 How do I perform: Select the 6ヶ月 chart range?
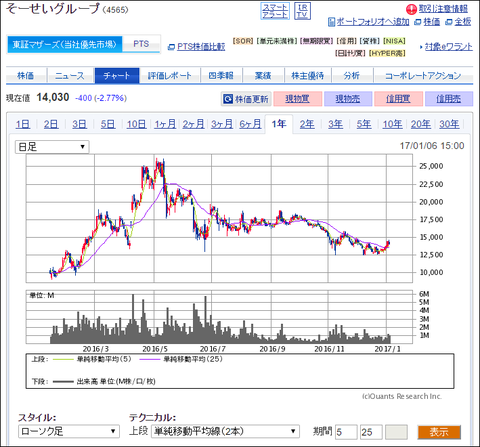[x=250, y=124]
